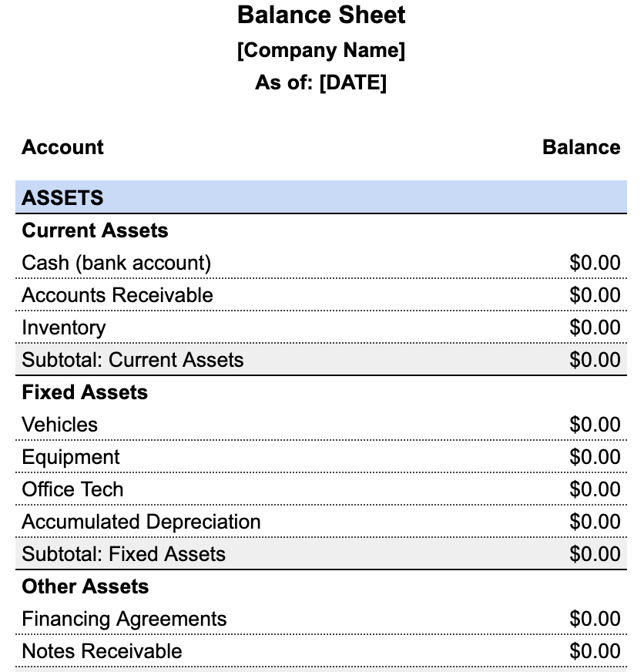Click the Inventory label

(x=64, y=328)
